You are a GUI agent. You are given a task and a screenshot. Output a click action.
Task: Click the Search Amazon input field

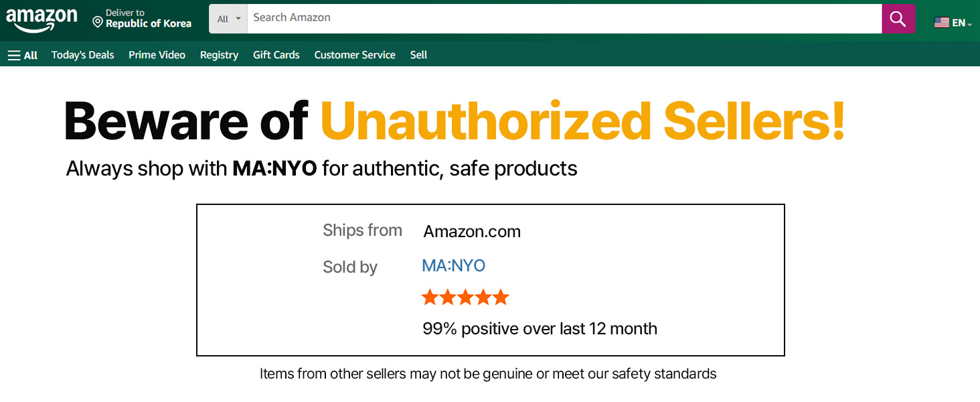pyautogui.click(x=564, y=19)
